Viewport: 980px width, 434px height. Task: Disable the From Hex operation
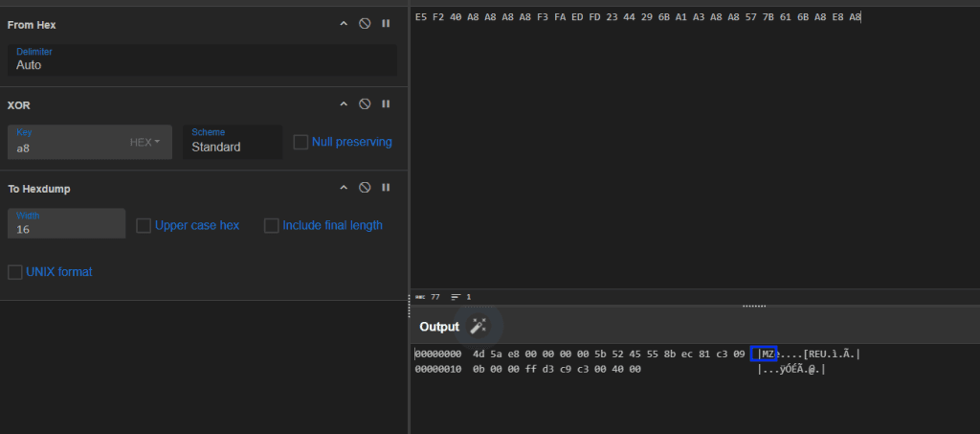coord(365,24)
